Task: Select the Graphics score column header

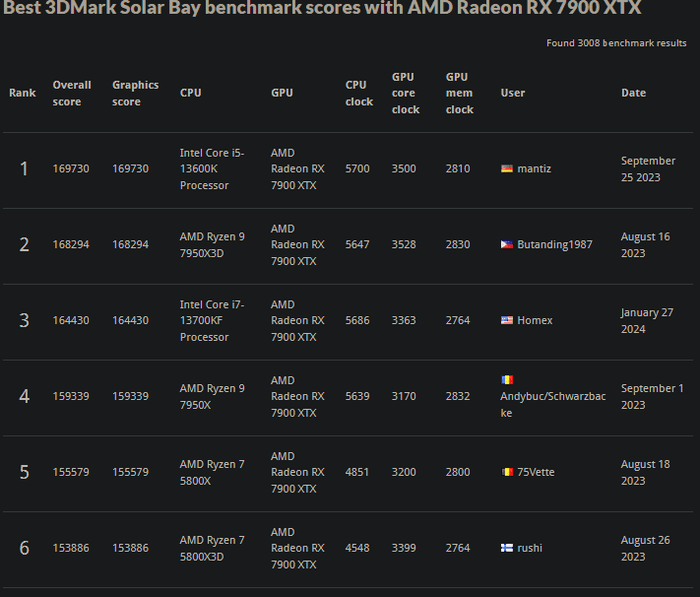Action: (135, 93)
